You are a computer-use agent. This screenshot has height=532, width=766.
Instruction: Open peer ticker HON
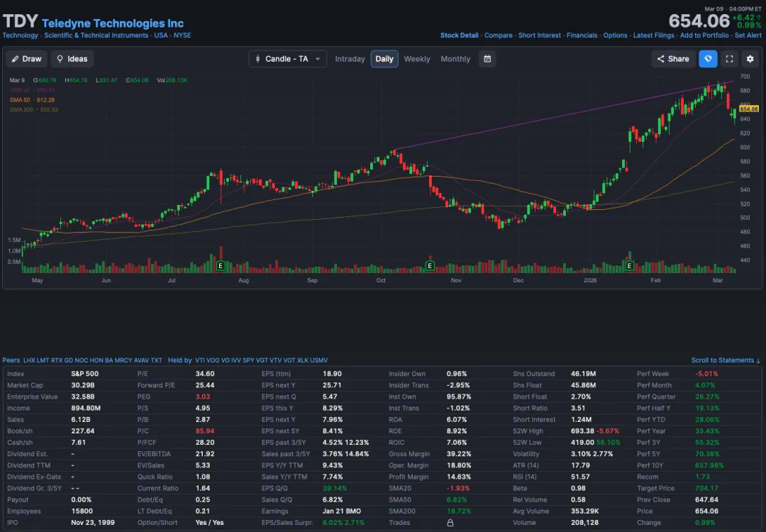(96, 360)
